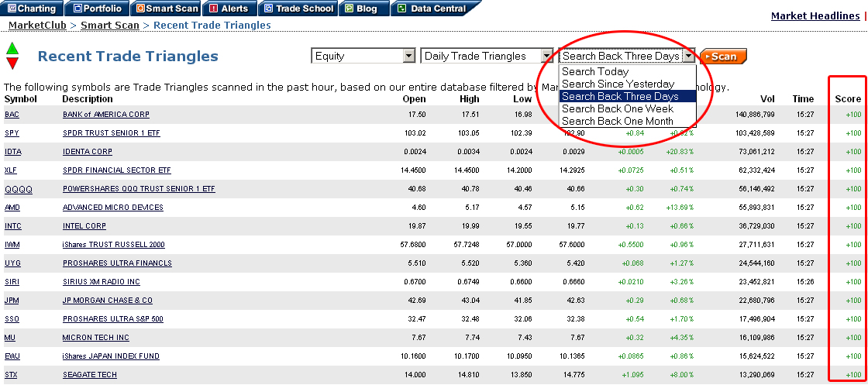
Task: Open QQQQ symbol link
Action: 19,189
